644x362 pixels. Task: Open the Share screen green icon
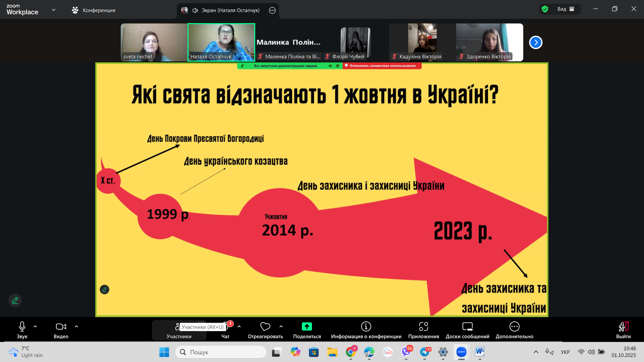tap(307, 326)
